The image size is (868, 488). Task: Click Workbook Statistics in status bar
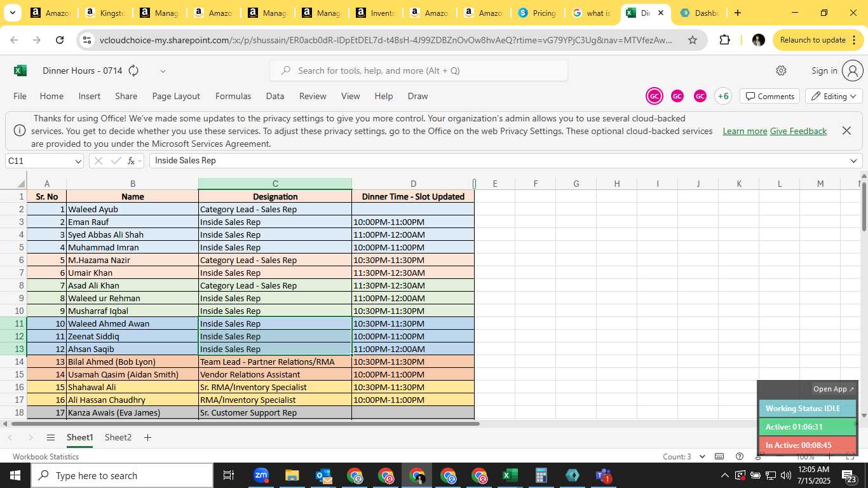click(x=46, y=456)
